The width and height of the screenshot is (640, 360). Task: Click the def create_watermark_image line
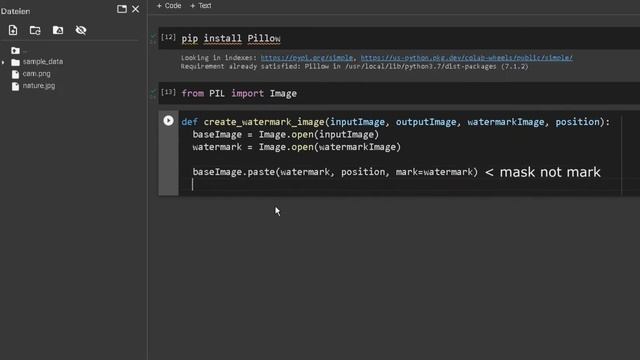click(x=396, y=122)
